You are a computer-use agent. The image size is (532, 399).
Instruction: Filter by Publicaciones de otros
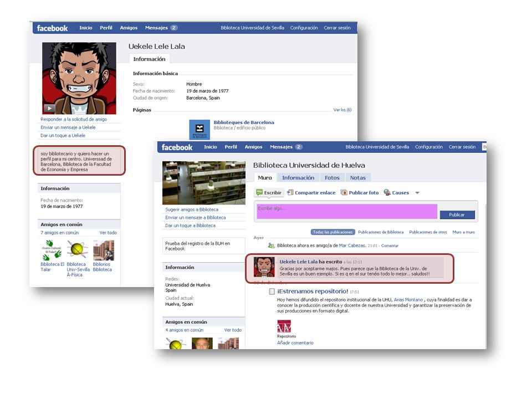pyautogui.click(x=428, y=232)
